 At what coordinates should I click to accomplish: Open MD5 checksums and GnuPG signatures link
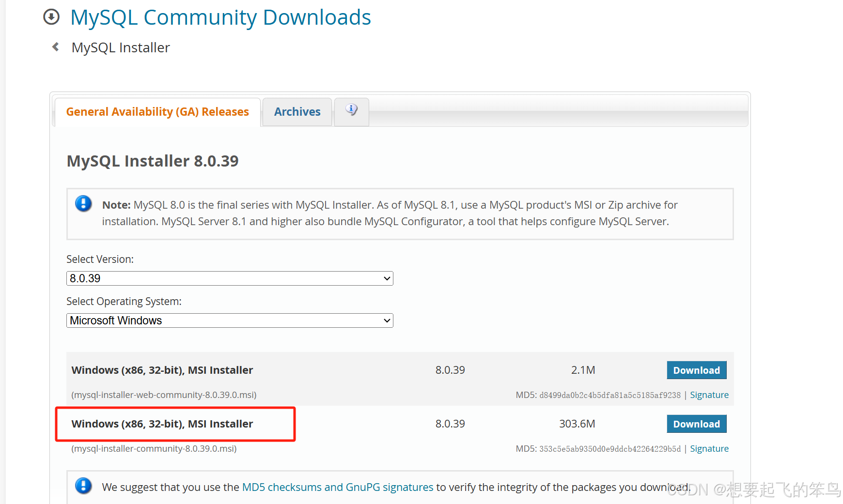pyautogui.click(x=338, y=487)
